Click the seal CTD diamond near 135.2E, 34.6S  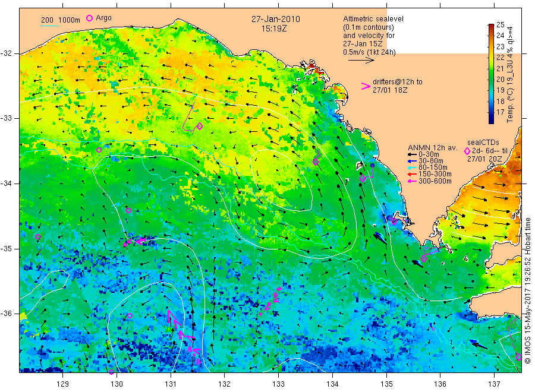(395, 221)
